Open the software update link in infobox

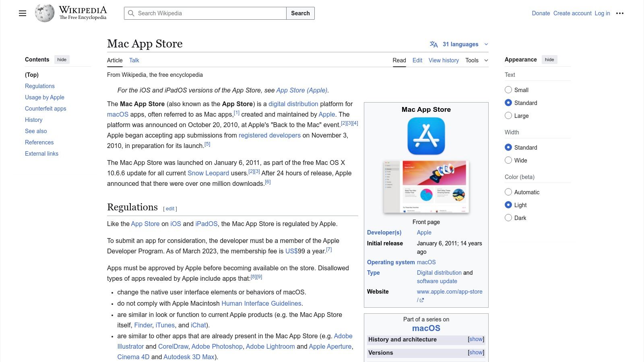pyautogui.click(x=437, y=281)
